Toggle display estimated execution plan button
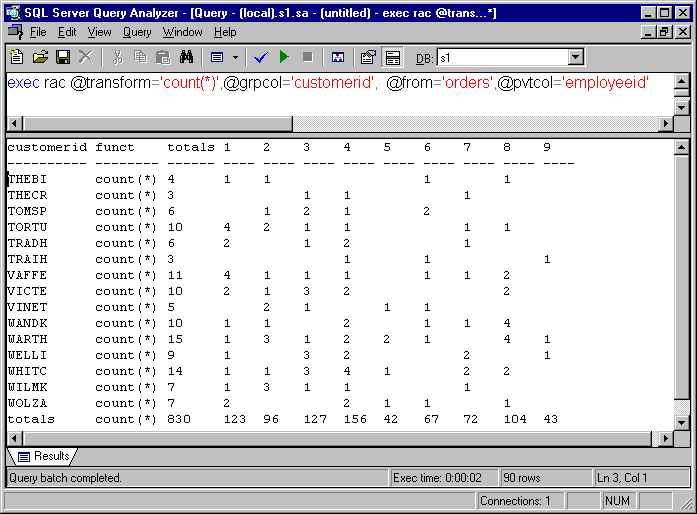Viewport: 697px width, 514px height. 337,57
